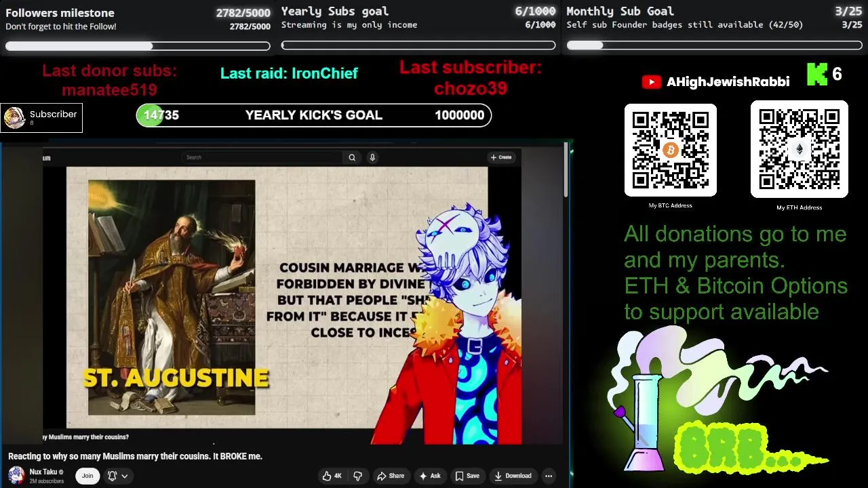This screenshot has height=488, width=868.
Task: Click the notification bell icon
Action: tap(113, 476)
